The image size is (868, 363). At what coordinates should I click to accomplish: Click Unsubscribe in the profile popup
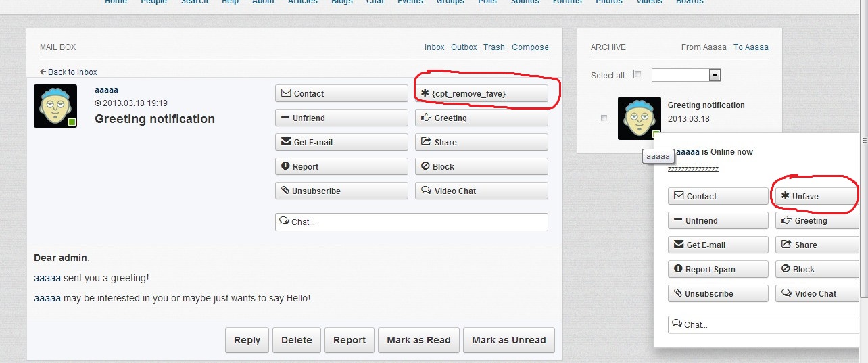point(718,293)
